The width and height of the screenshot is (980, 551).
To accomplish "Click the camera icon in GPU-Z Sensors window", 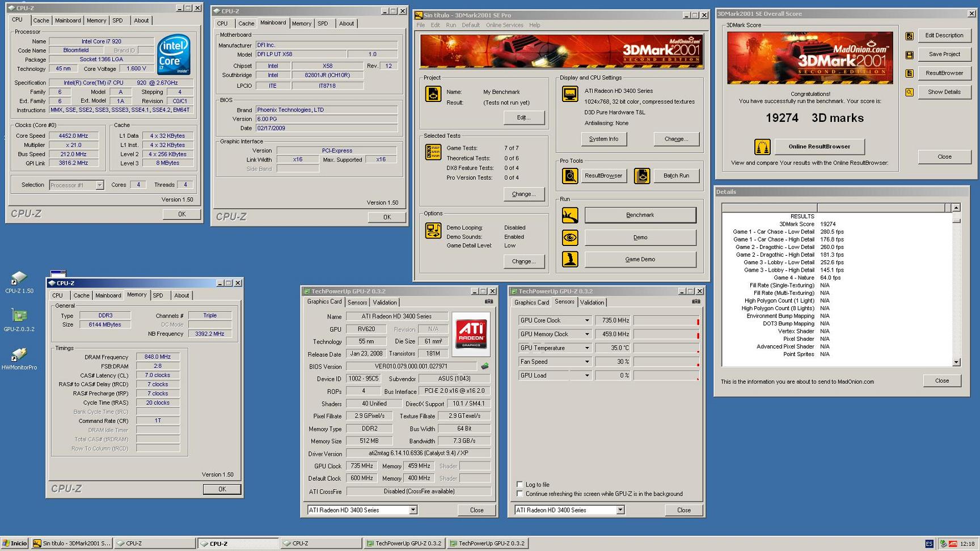I will tap(696, 302).
